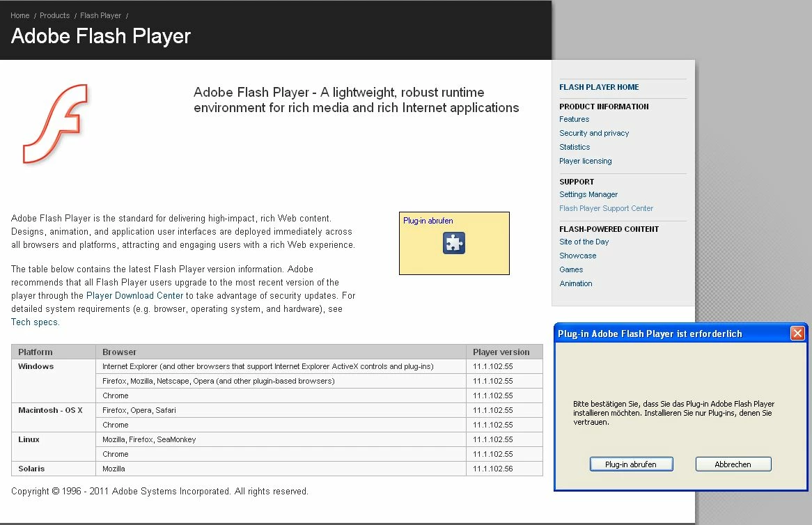Open Site of the Day link
Image resolution: width=812 pixels, height=525 pixels.
coord(584,242)
